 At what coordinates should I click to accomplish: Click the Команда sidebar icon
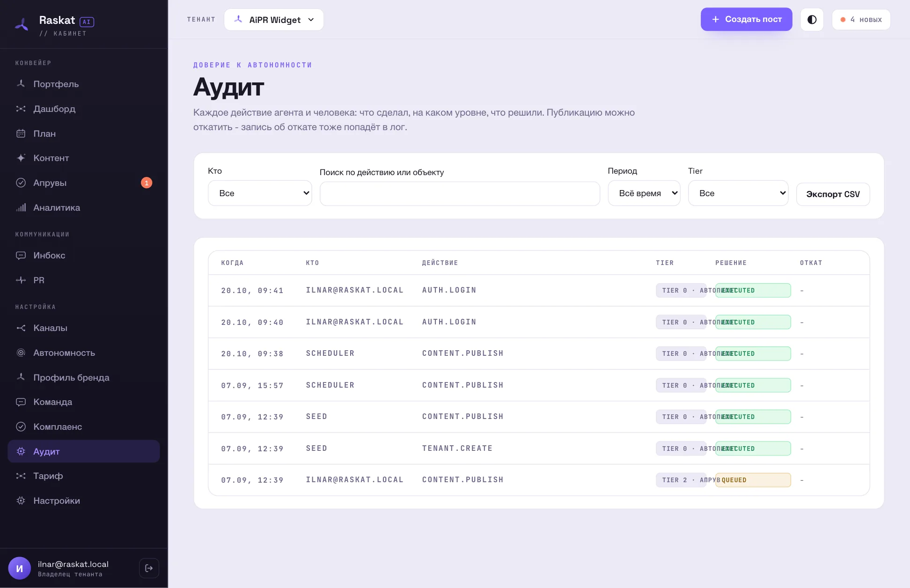tap(21, 402)
